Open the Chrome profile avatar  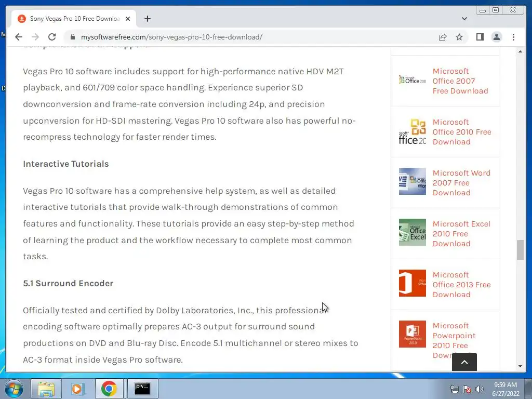pos(496,37)
